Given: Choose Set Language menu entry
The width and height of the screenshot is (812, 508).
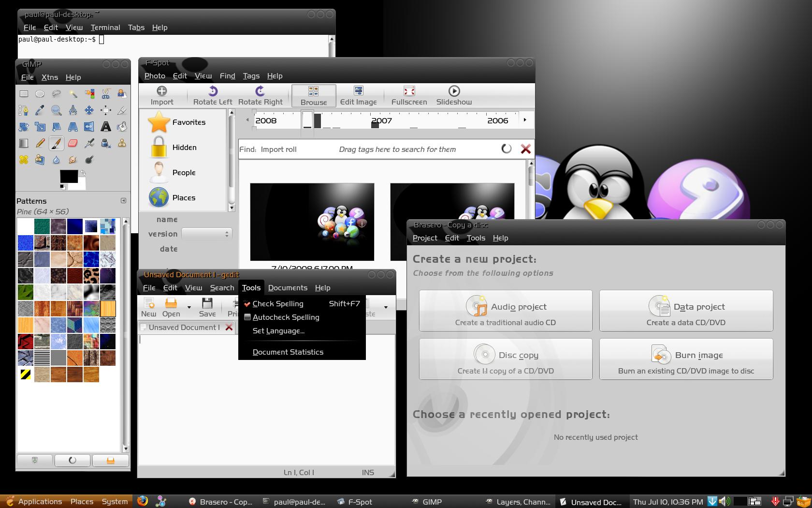Looking at the screenshot, I should [302, 331].
